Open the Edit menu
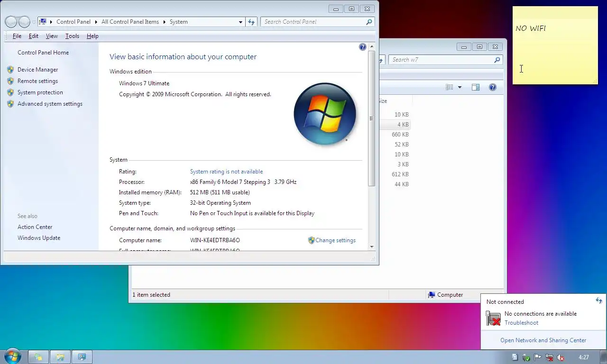This screenshot has height=364, width=607. pos(33,36)
